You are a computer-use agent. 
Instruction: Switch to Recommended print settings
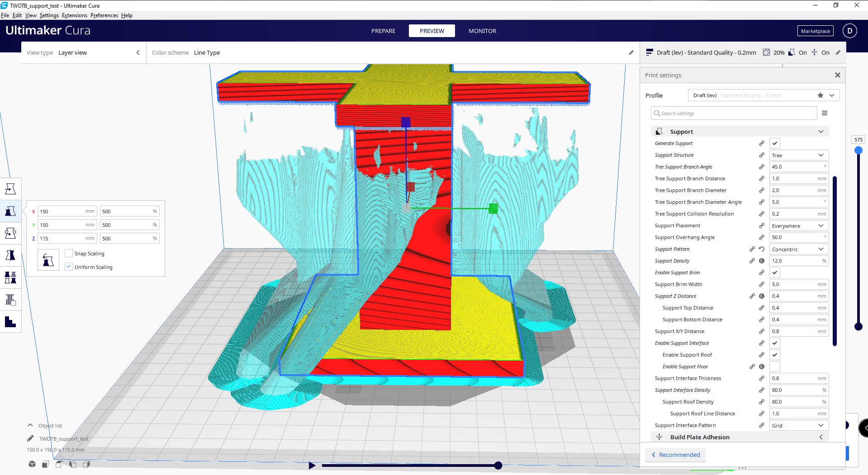[x=675, y=455]
